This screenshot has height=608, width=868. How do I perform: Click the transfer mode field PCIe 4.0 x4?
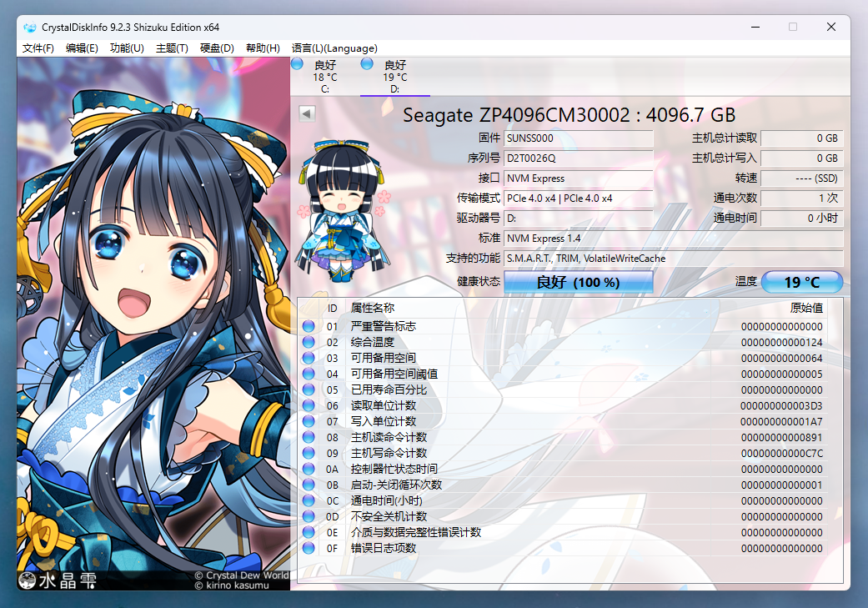point(579,198)
